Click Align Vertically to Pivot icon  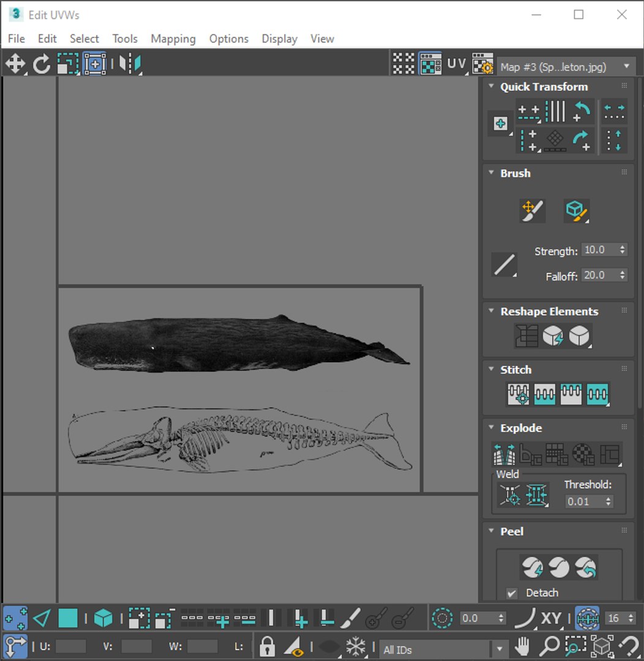click(529, 140)
